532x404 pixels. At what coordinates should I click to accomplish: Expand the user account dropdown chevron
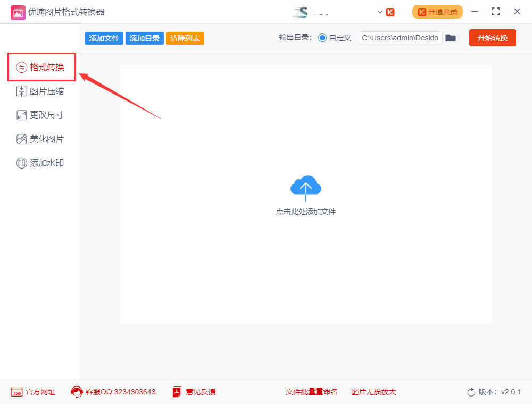[380, 12]
